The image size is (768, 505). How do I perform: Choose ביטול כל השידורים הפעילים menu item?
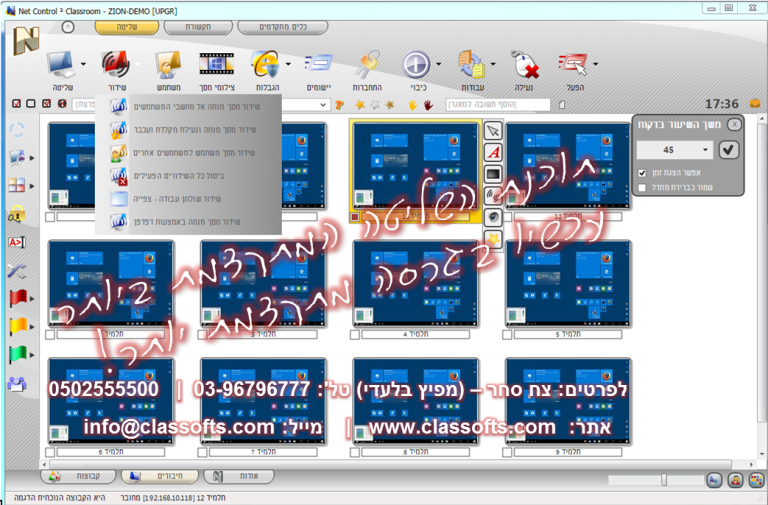(x=189, y=176)
